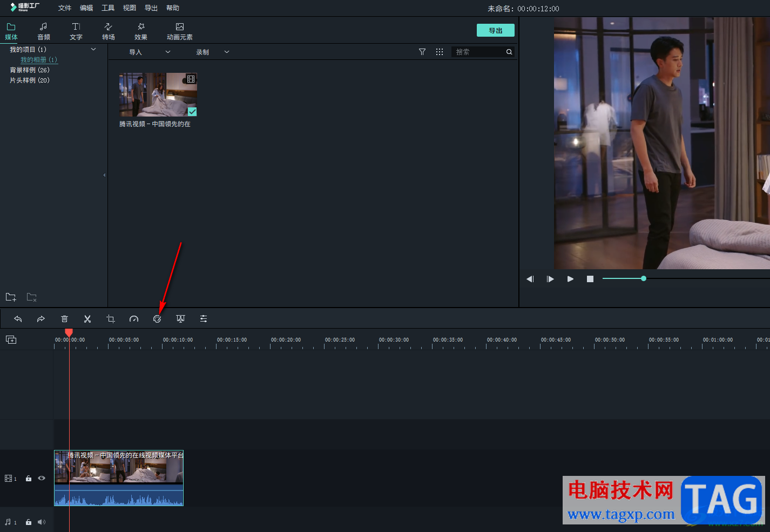
Task: Select 背景样例 (26) in tree
Action: click(30, 70)
